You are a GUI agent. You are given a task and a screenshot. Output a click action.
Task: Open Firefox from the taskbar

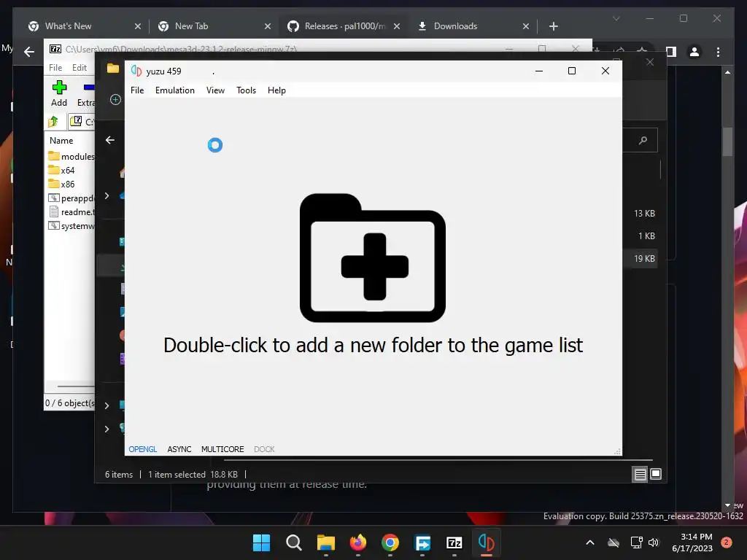pyautogui.click(x=357, y=542)
